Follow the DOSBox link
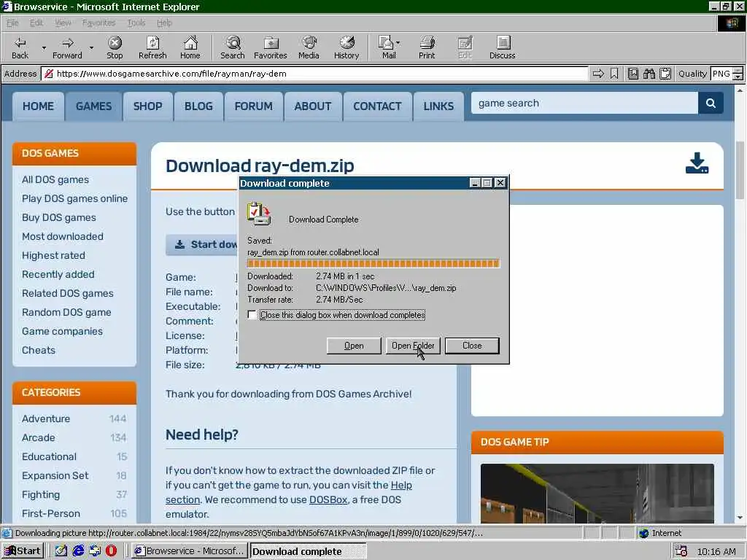The width and height of the screenshot is (747, 560). click(328, 499)
